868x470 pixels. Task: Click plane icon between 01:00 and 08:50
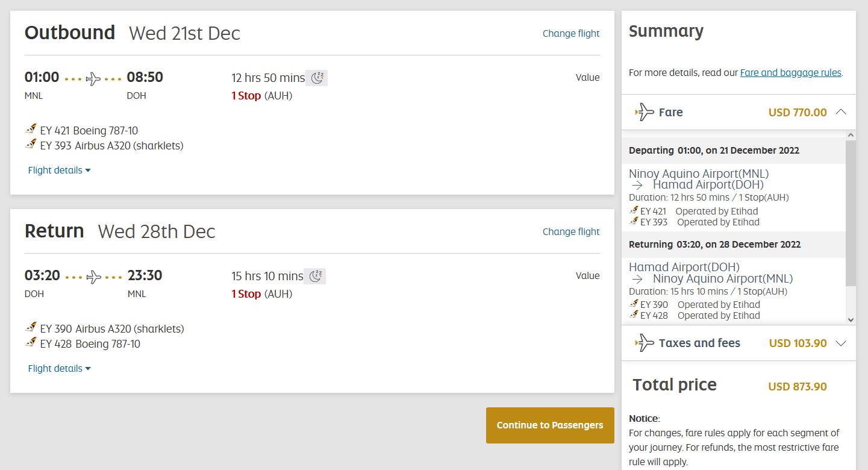(x=93, y=78)
